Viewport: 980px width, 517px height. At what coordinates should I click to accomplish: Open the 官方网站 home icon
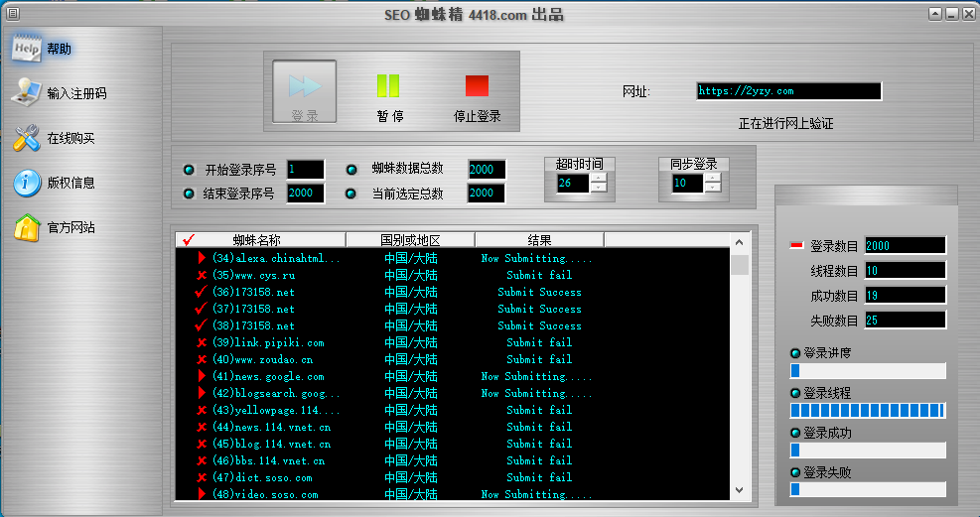(x=27, y=227)
